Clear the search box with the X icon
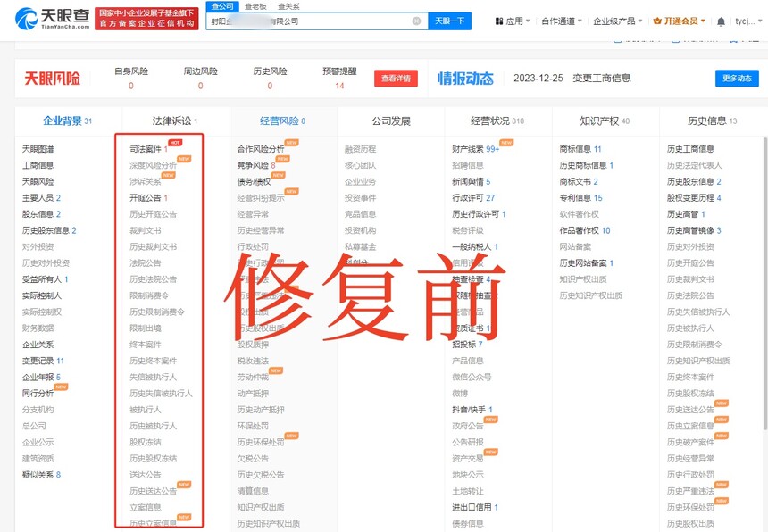This screenshot has height=532, width=768. click(416, 21)
